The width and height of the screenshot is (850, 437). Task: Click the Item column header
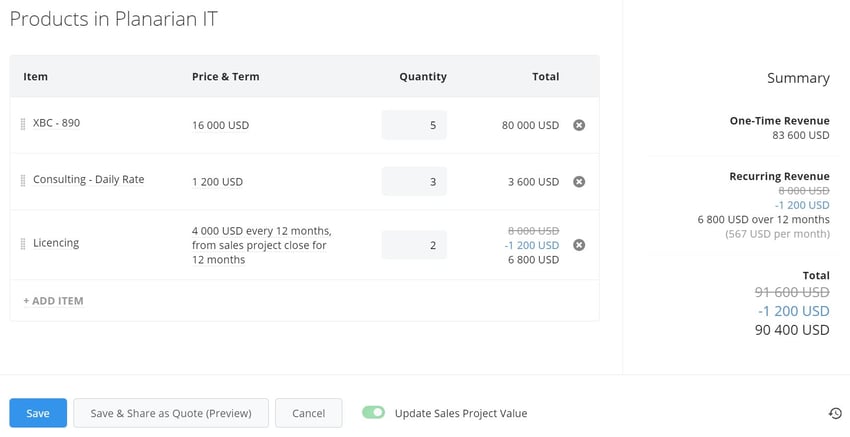click(x=35, y=76)
